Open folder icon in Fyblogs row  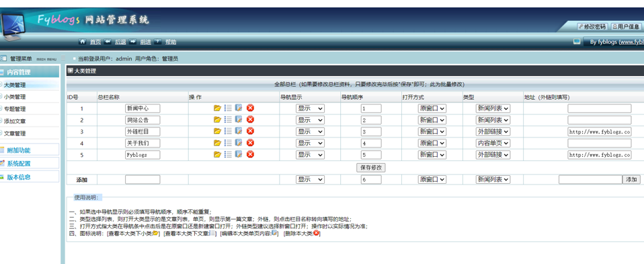pyautogui.click(x=217, y=155)
